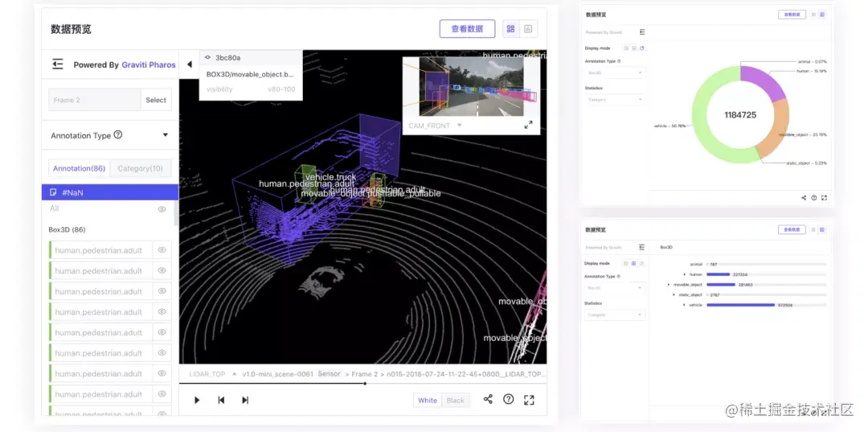Share the current scene view
868x432 pixels.
pyautogui.click(x=488, y=399)
